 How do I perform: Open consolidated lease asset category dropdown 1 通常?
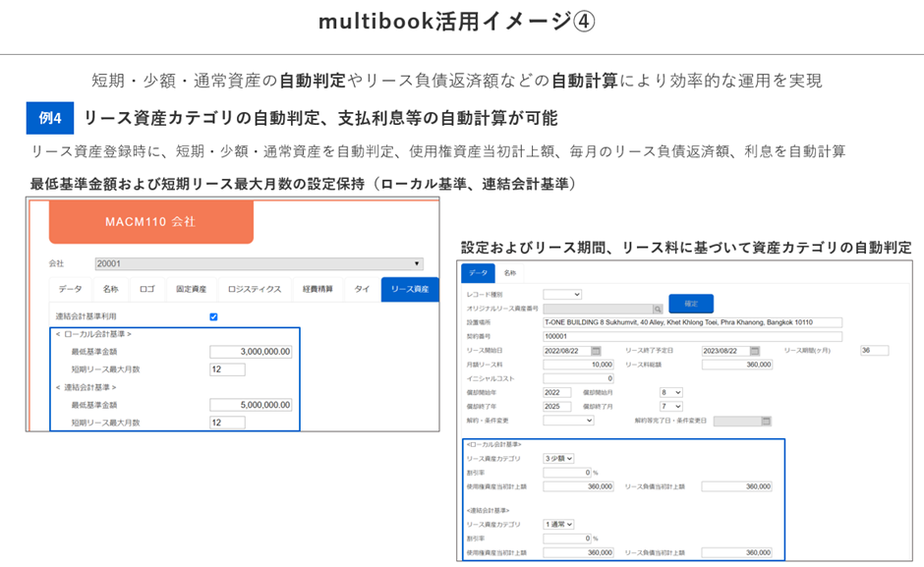[x=558, y=524]
